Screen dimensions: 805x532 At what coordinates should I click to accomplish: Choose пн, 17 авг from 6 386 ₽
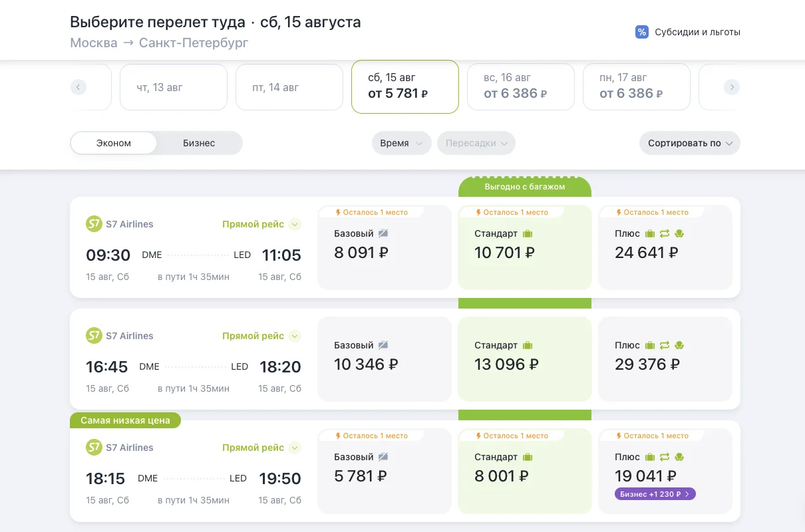(x=637, y=87)
